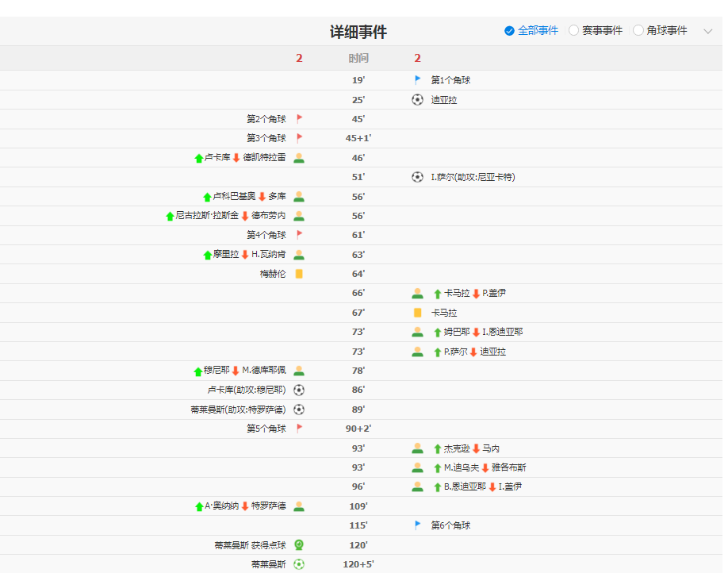Screen dimensions: 728x573
Task: Click player name 雅各布斯
Action: 509,467
